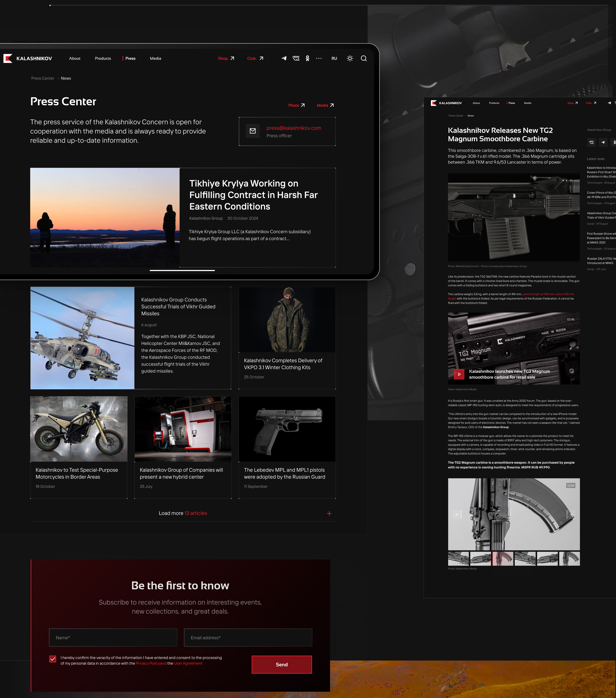Select the highlighted pink gallery thumbnail

point(503,559)
